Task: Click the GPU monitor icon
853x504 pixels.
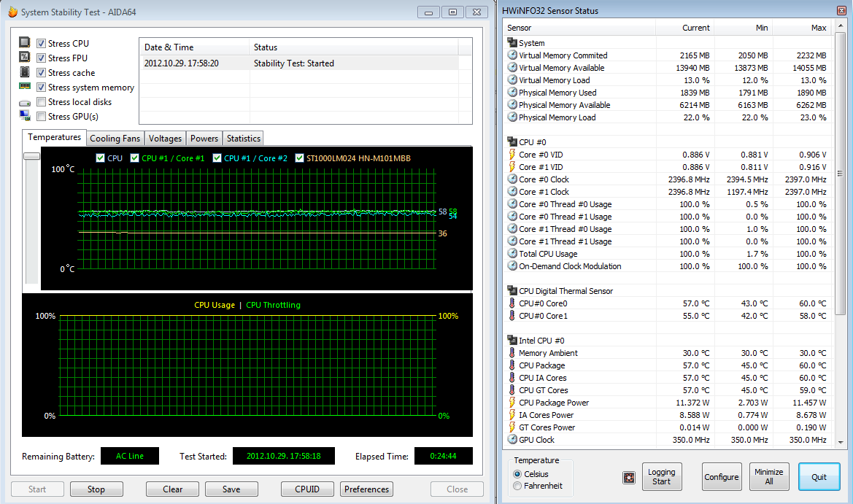Action: click(x=25, y=116)
